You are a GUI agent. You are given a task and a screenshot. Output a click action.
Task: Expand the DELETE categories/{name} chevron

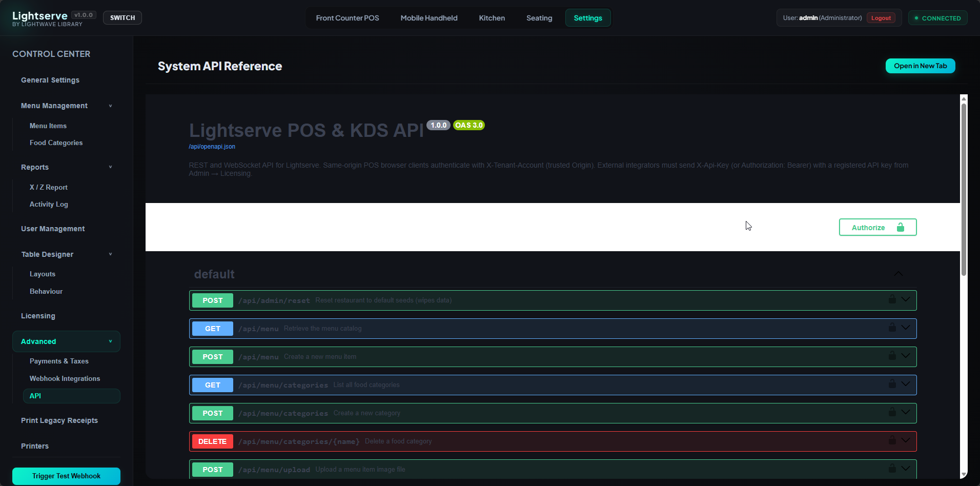[x=906, y=440]
